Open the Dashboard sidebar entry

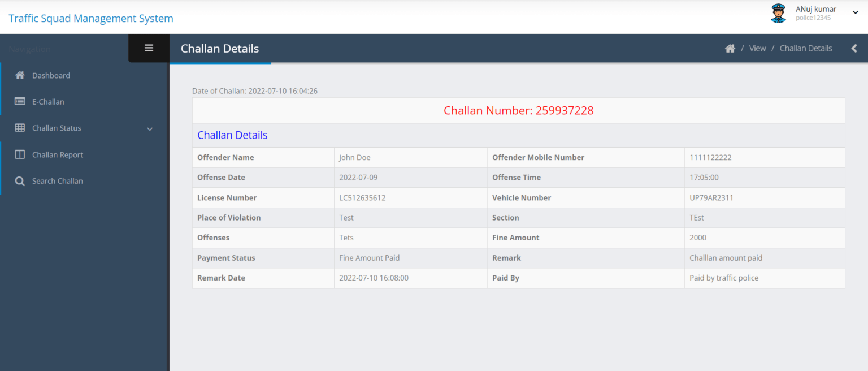51,75
